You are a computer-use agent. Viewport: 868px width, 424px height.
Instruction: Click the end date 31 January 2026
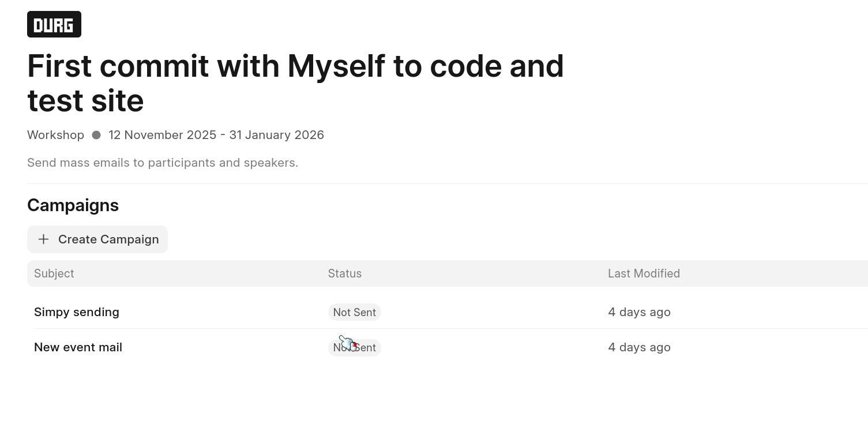coord(276,135)
